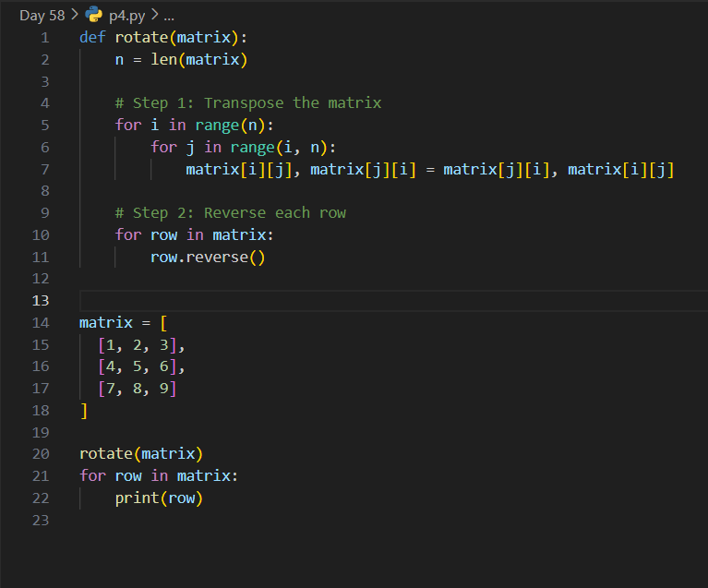Click '# Step 2: Reverse each row' comment

pos(230,212)
